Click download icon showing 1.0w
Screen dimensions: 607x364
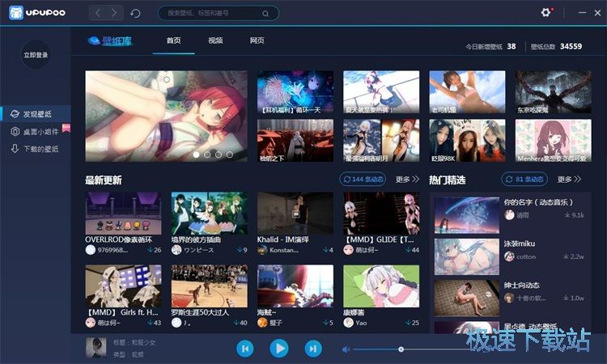coord(566,298)
